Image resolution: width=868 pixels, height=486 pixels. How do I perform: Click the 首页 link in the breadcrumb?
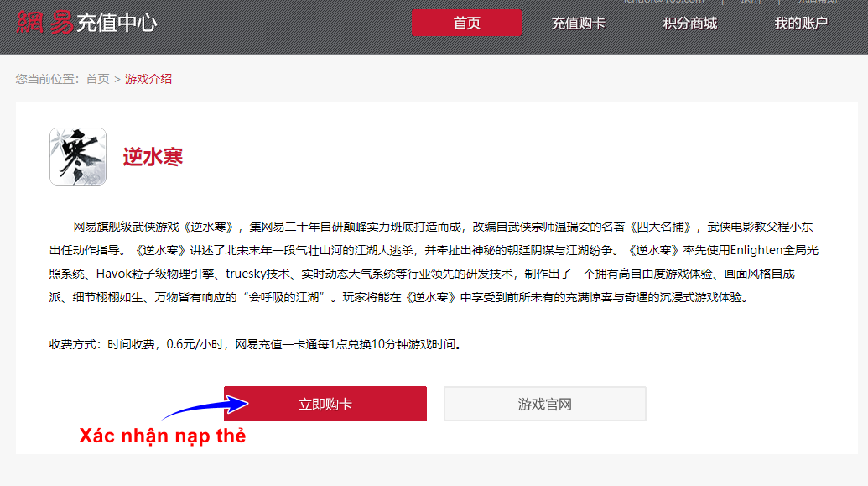point(97,79)
